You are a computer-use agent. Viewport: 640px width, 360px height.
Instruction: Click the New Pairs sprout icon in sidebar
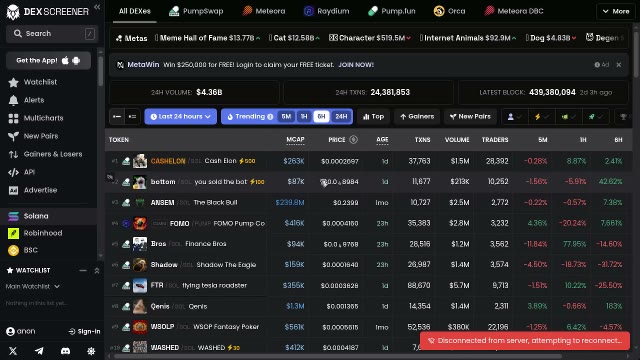click(x=13, y=136)
